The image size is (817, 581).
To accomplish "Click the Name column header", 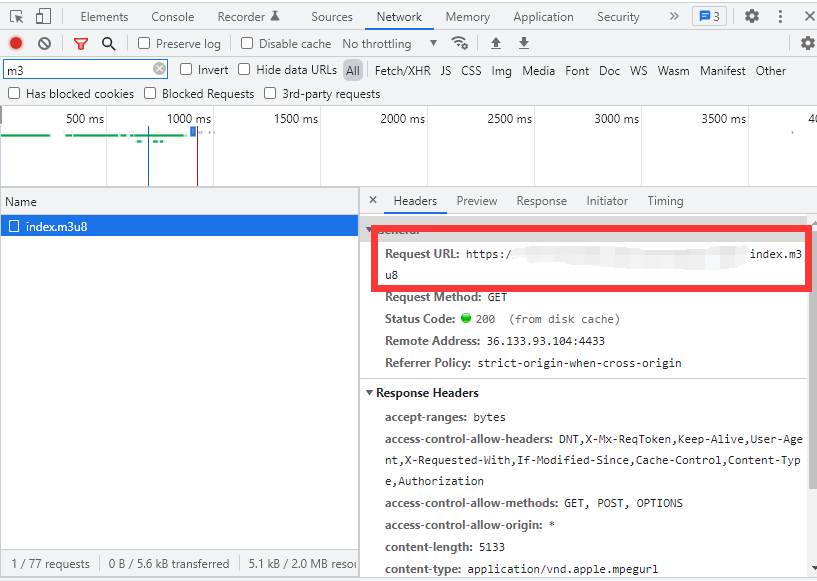I will [x=179, y=202].
